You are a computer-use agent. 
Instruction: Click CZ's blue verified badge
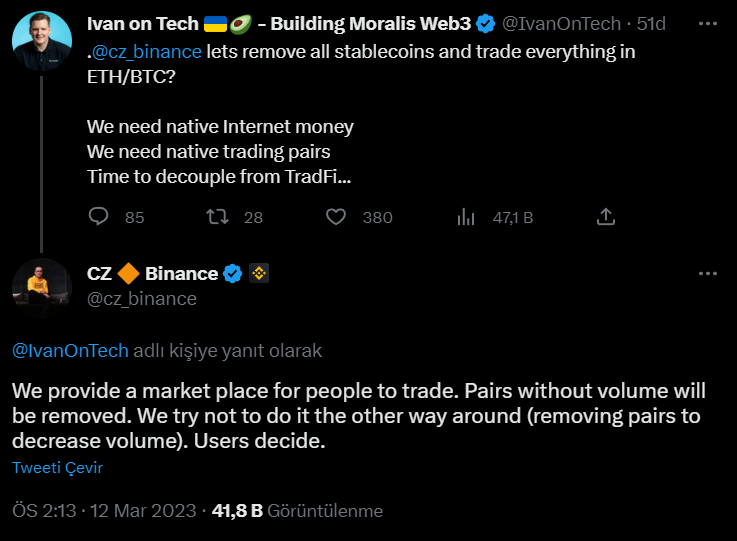click(x=233, y=274)
